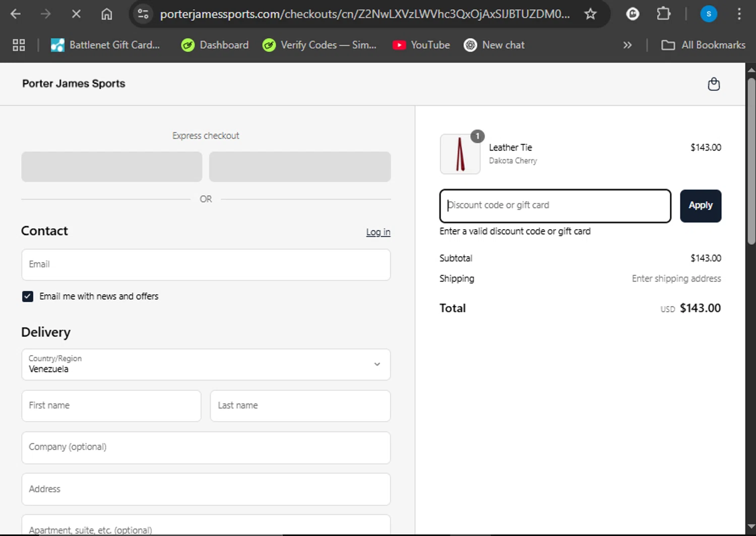Focus the Discount code or gift card field
Image resolution: width=756 pixels, height=536 pixels.
[x=555, y=206]
